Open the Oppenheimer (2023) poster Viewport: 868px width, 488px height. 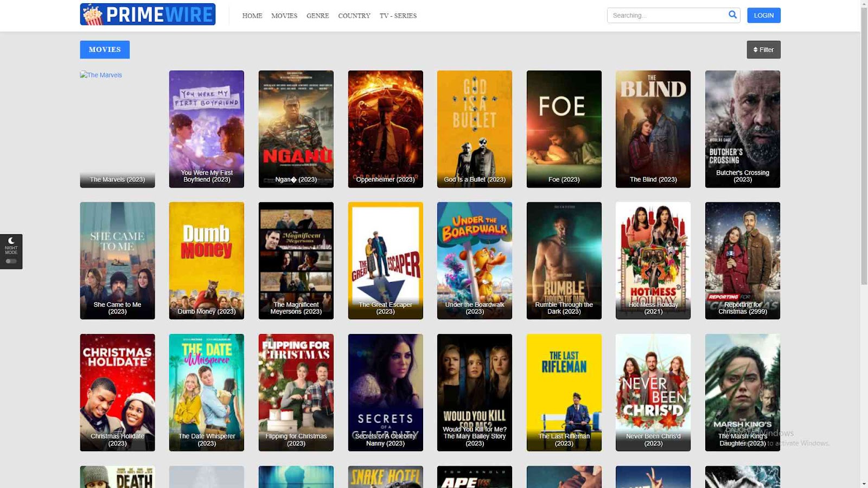[385, 129]
